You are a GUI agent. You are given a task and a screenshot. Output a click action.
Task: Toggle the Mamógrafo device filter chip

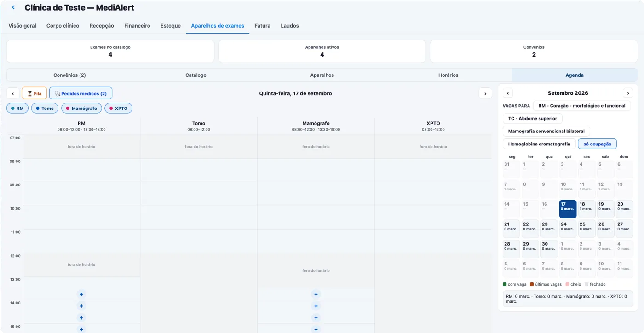pyautogui.click(x=81, y=109)
